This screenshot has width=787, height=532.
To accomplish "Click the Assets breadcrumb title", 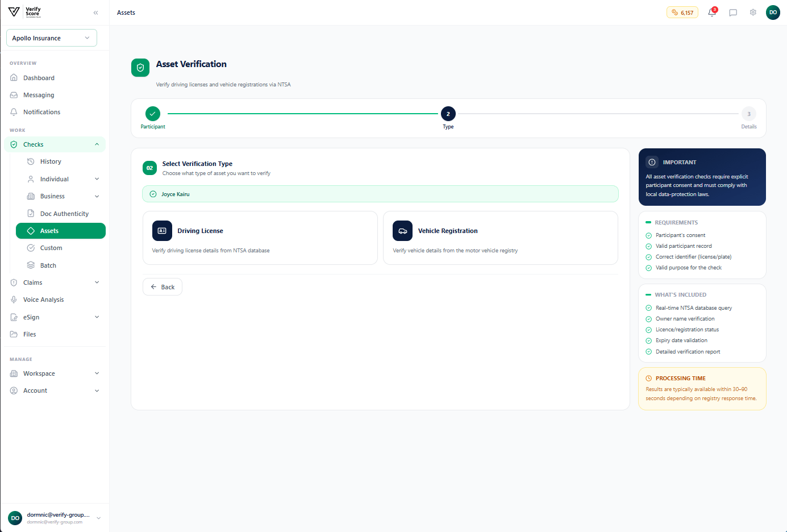I will click(x=126, y=13).
